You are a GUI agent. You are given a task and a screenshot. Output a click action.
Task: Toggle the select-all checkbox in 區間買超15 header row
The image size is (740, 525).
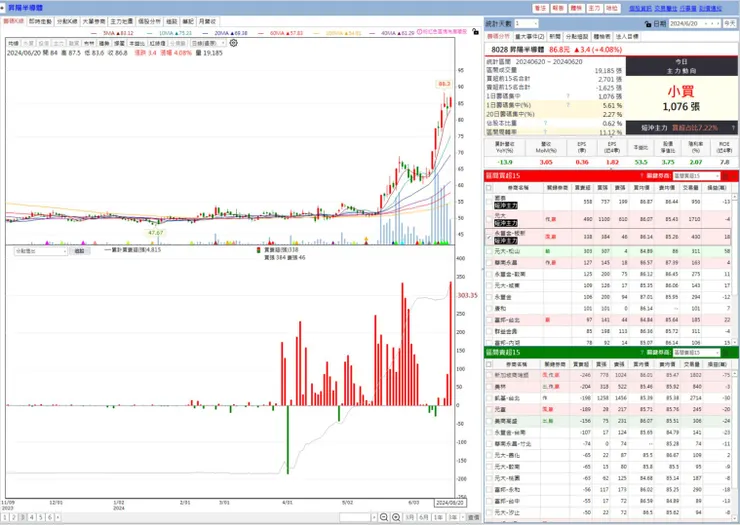pos(489,188)
